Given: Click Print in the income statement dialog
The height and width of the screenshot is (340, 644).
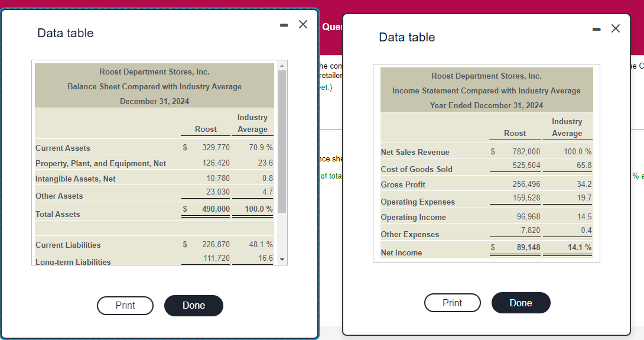Looking at the screenshot, I should coord(452,303).
